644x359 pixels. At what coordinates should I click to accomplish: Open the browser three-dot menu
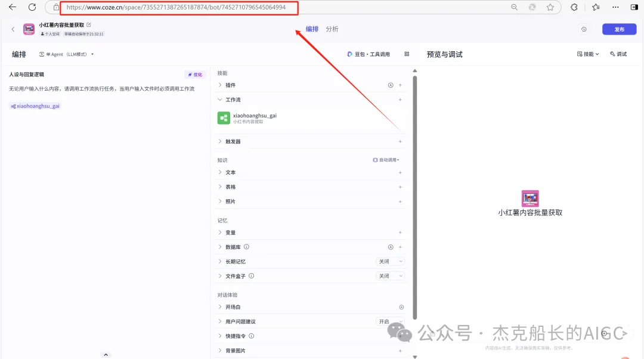[x=615, y=7]
